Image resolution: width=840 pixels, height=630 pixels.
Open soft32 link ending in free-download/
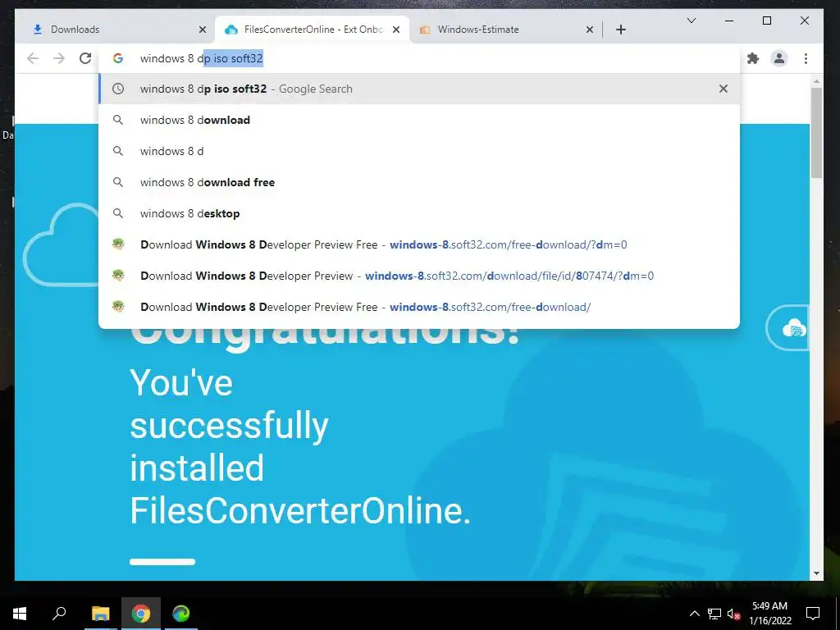point(419,307)
